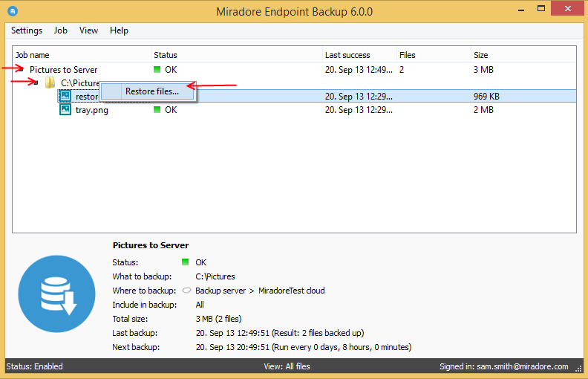Sort by Size column header
588x379 pixels.
tap(523, 55)
